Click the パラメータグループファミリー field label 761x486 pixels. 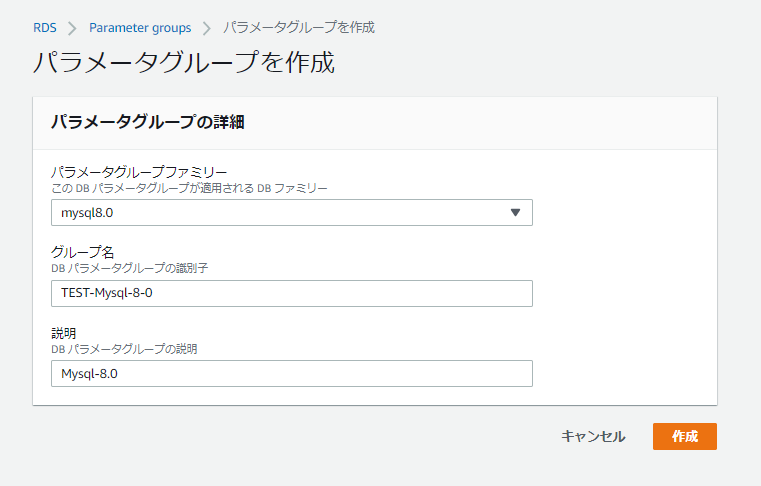pyautogui.click(x=138, y=172)
